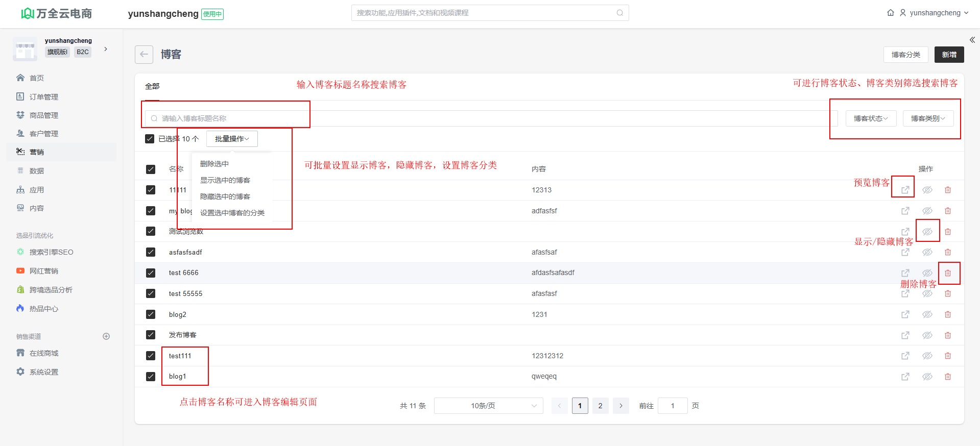980x446 pixels.
Task: Choose 删除选中 from batch menu
Action: (x=214, y=164)
